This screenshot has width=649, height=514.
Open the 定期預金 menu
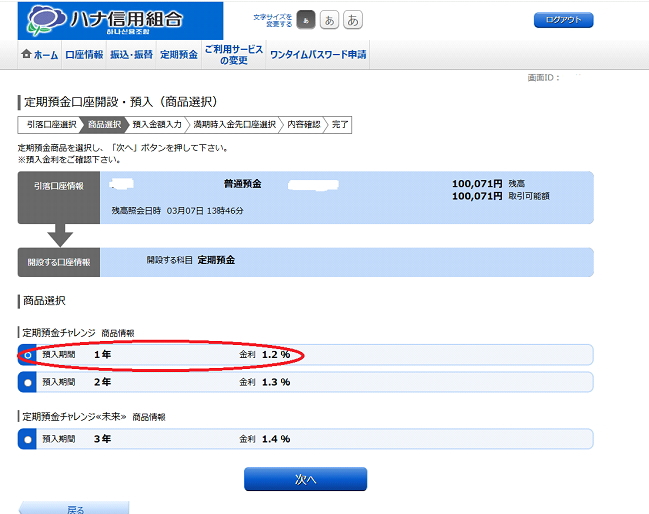pos(179,55)
